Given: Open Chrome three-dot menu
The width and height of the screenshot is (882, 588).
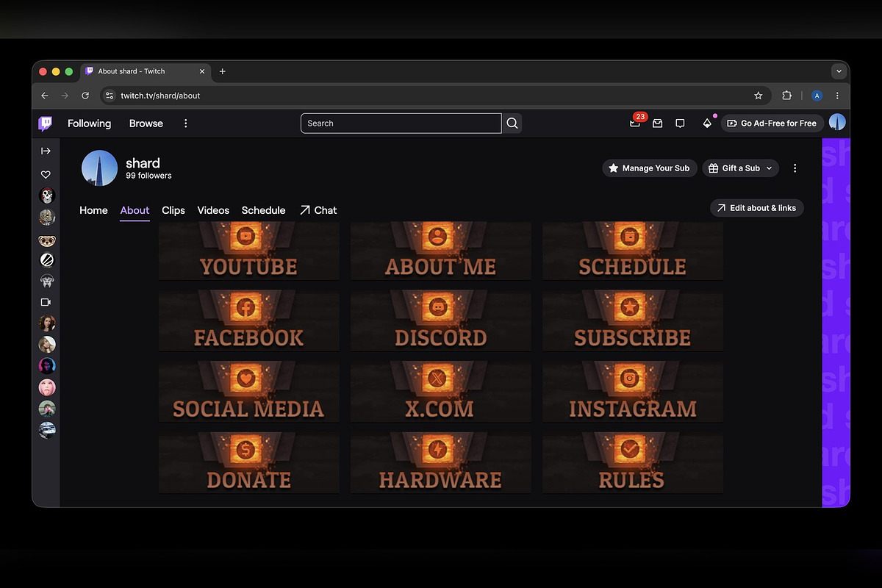Looking at the screenshot, I should pyautogui.click(x=837, y=96).
